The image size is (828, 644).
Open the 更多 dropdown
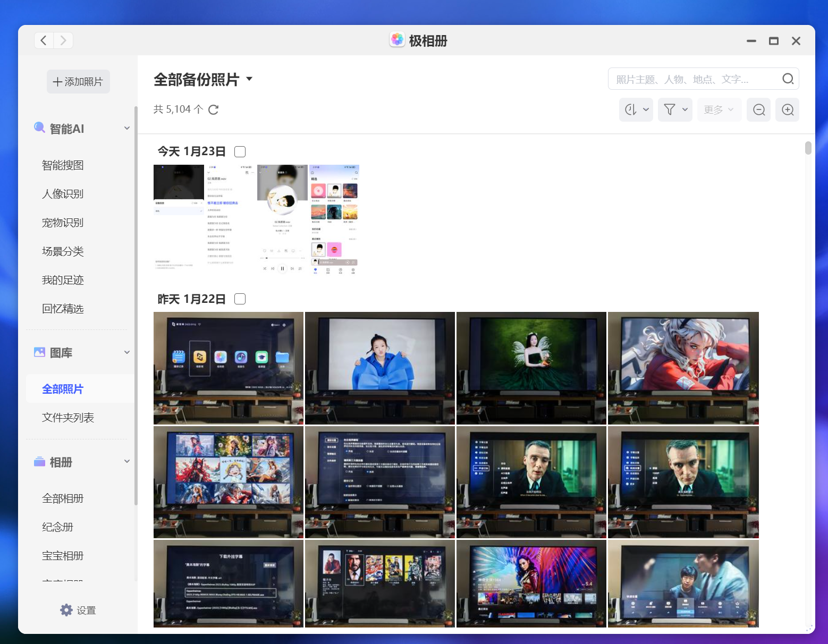point(719,109)
